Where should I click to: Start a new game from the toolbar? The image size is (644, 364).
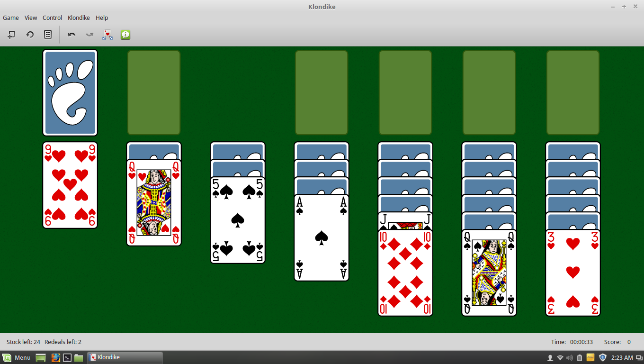(11, 35)
